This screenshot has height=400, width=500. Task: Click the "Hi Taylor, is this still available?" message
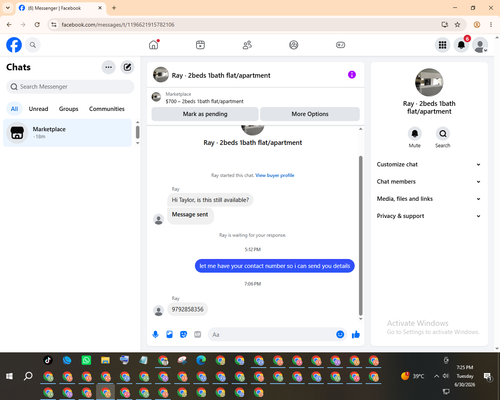(210, 200)
